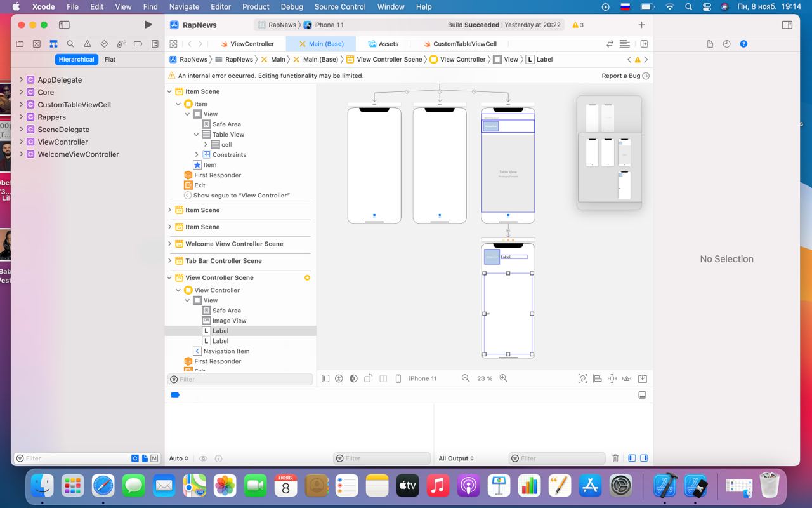This screenshot has height=508, width=812.
Task: Select SceneDelegate in the symbol list
Action: (63, 130)
